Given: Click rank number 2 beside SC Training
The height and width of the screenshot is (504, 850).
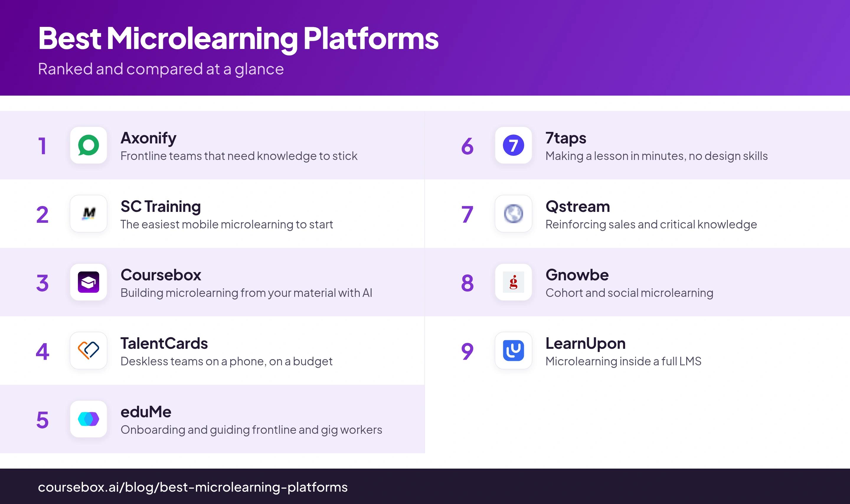Looking at the screenshot, I should [42, 215].
